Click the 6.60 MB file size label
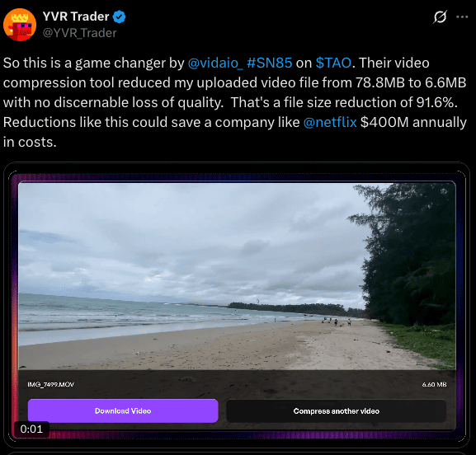This screenshot has height=455, width=476. coord(434,384)
